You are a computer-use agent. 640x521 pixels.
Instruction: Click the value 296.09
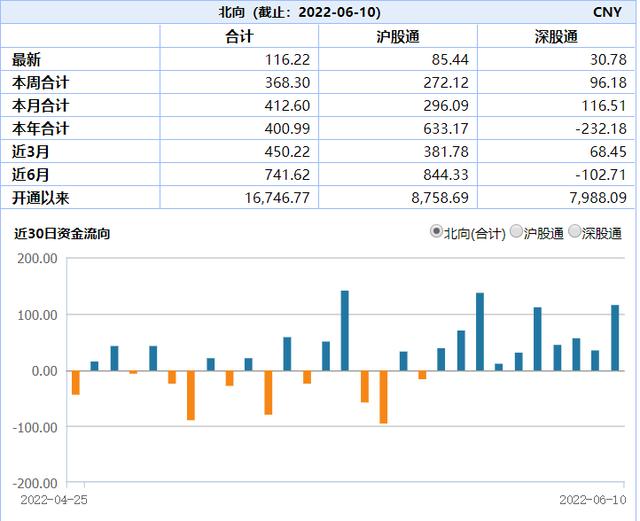[446, 106]
